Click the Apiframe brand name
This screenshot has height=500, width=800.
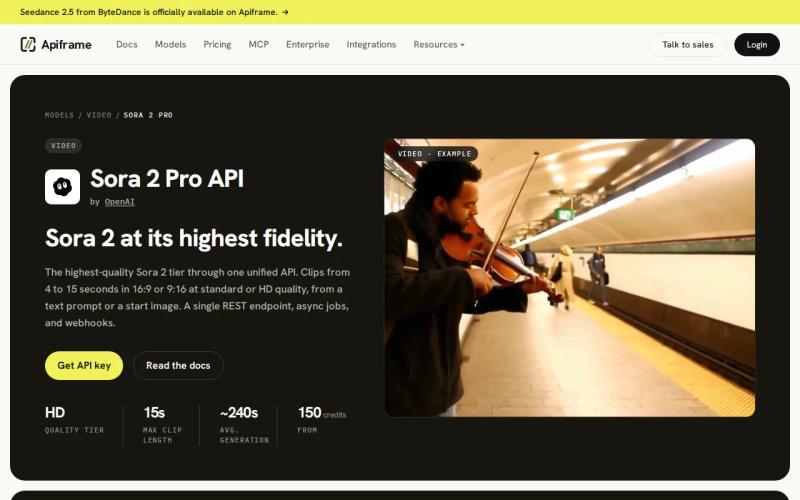pyautogui.click(x=66, y=44)
